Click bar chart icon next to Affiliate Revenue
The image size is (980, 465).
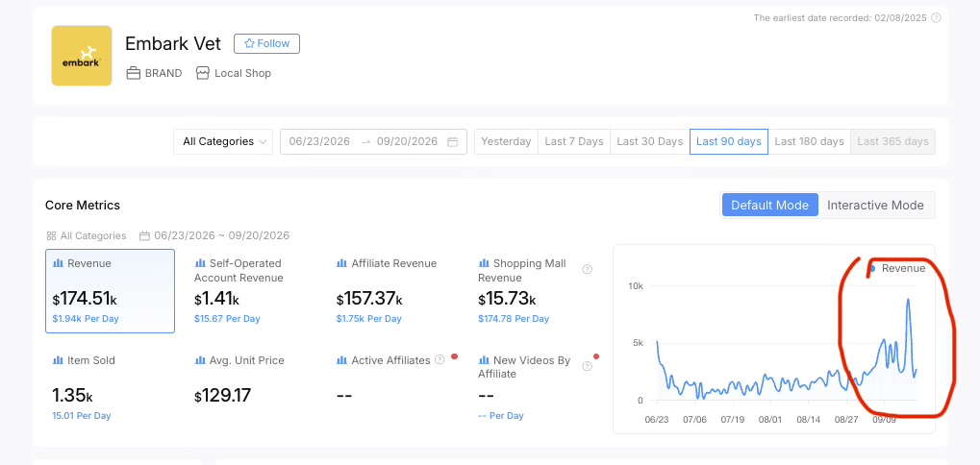pos(341,263)
